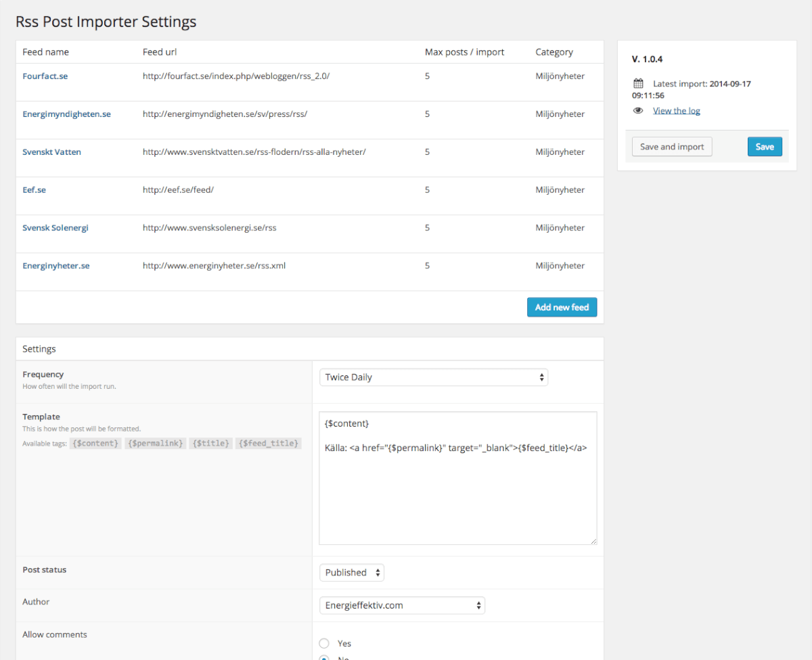Open the View the log link
Screen dimensions: 812x660
(x=676, y=110)
